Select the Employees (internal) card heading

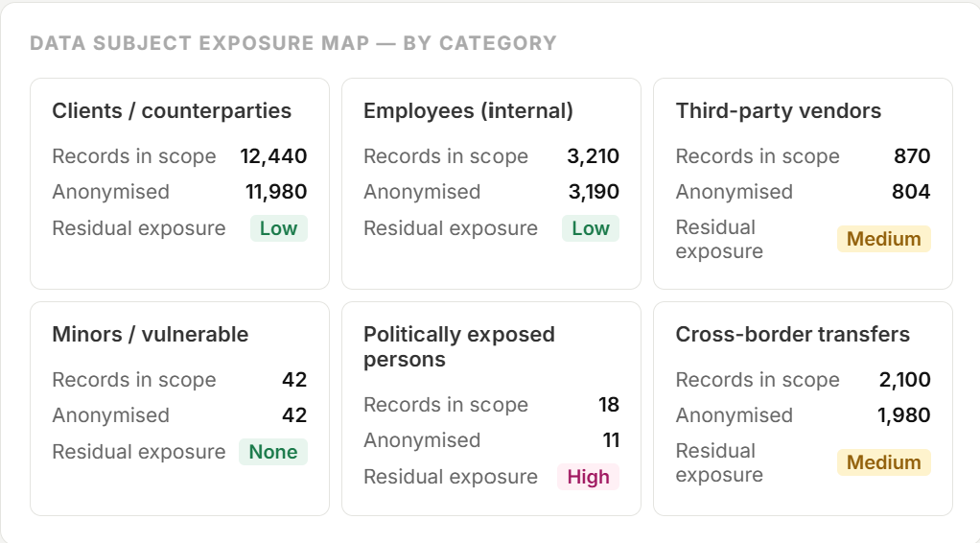[468, 110]
